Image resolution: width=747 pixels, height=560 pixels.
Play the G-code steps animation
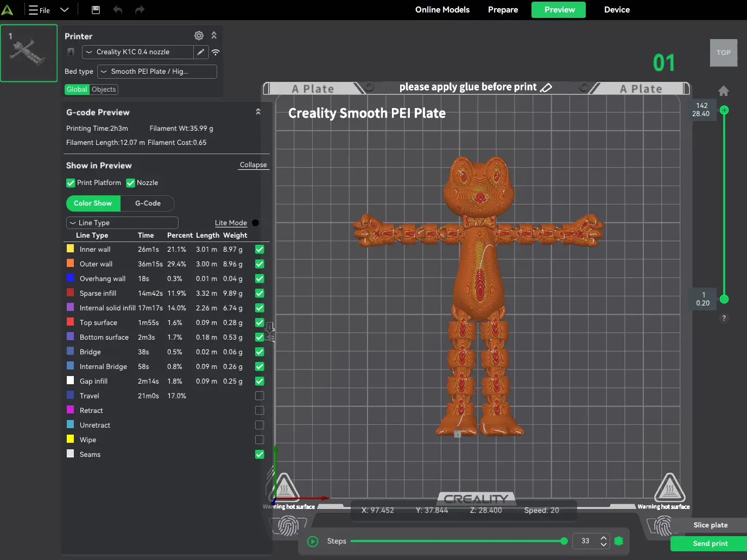313,542
